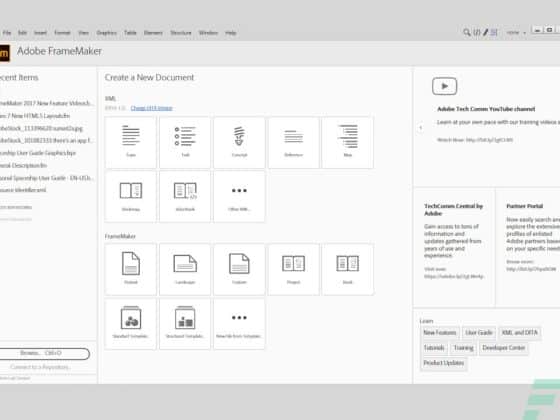Open the Window menu
The image size is (560, 420).
(x=208, y=33)
